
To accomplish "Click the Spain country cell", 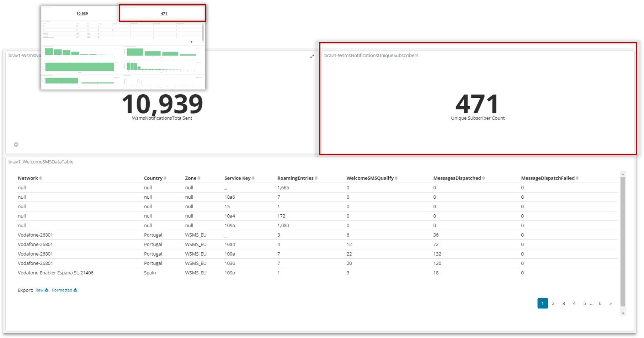I will point(150,273).
